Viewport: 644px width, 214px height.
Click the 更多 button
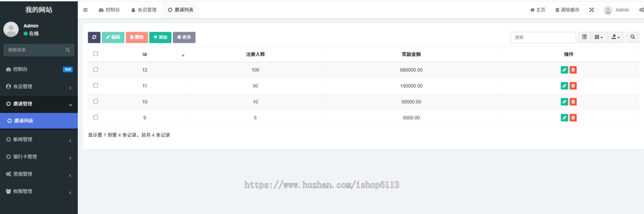[x=184, y=37]
